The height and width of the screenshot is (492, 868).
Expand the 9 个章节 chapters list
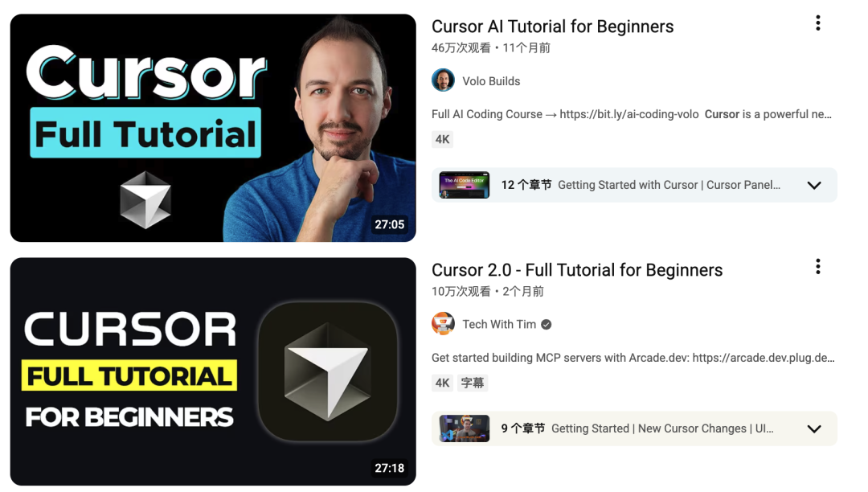tap(813, 429)
